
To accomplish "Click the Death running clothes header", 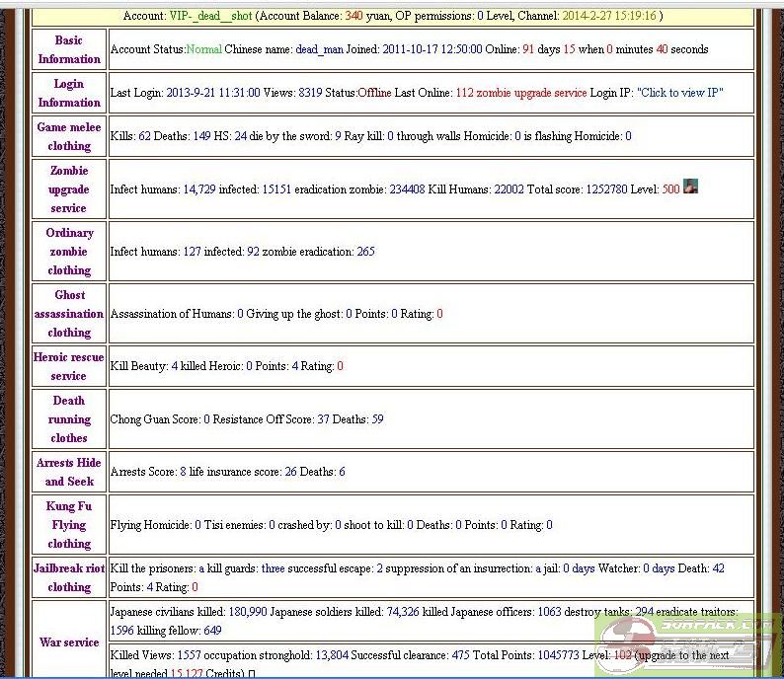I will [69, 418].
